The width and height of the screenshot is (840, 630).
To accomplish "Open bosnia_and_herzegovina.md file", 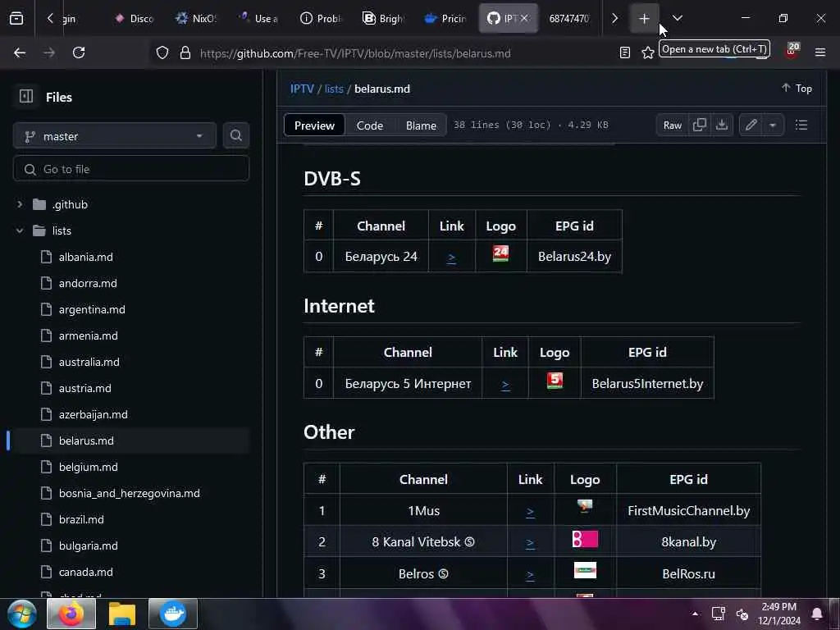I will point(129,493).
